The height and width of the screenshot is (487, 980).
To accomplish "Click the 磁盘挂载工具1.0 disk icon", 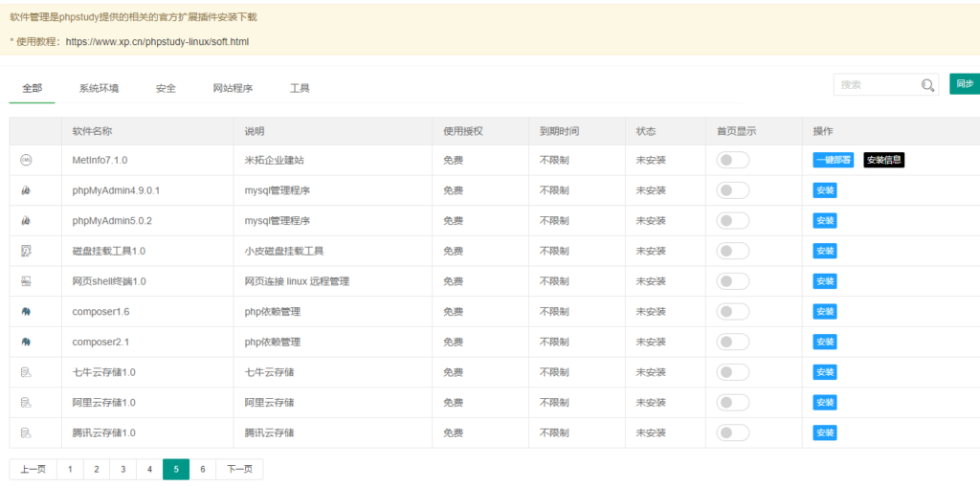I will tap(26, 252).
